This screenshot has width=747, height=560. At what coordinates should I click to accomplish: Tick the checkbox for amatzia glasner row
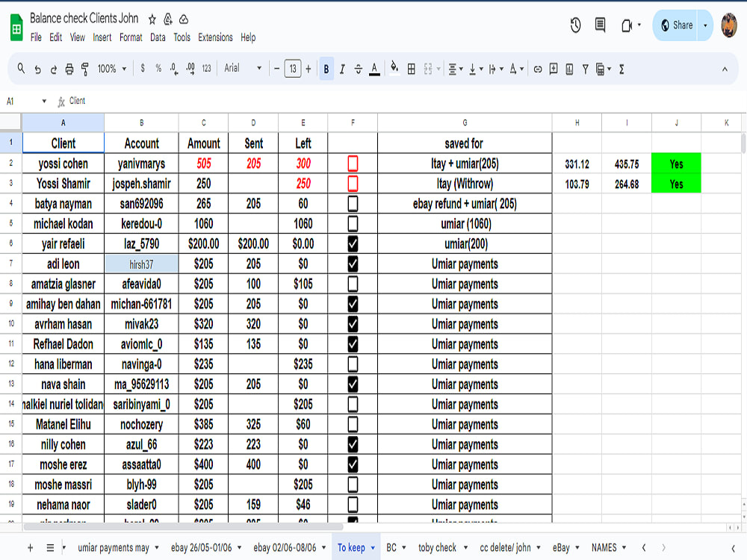353,284
